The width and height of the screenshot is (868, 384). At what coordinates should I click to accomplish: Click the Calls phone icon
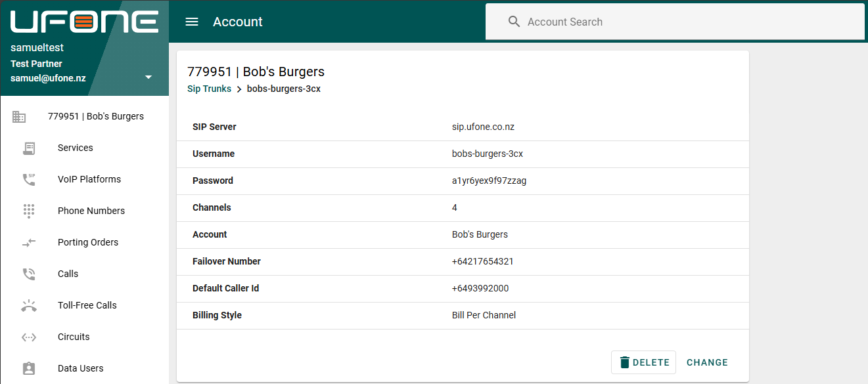29,274
